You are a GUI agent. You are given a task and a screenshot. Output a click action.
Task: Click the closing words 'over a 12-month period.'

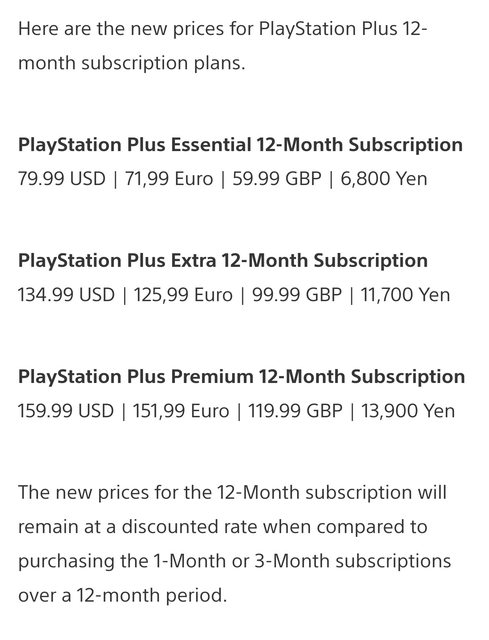coord(122,596)
